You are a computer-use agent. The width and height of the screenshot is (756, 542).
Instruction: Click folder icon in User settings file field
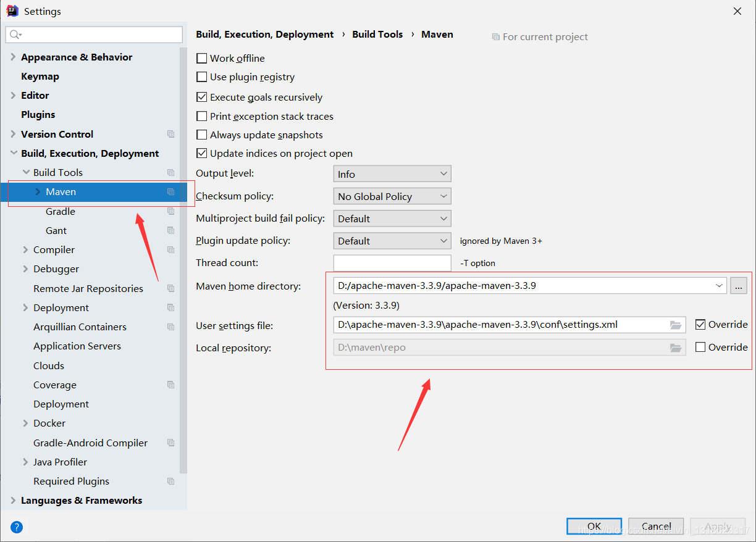coord(676,325)
